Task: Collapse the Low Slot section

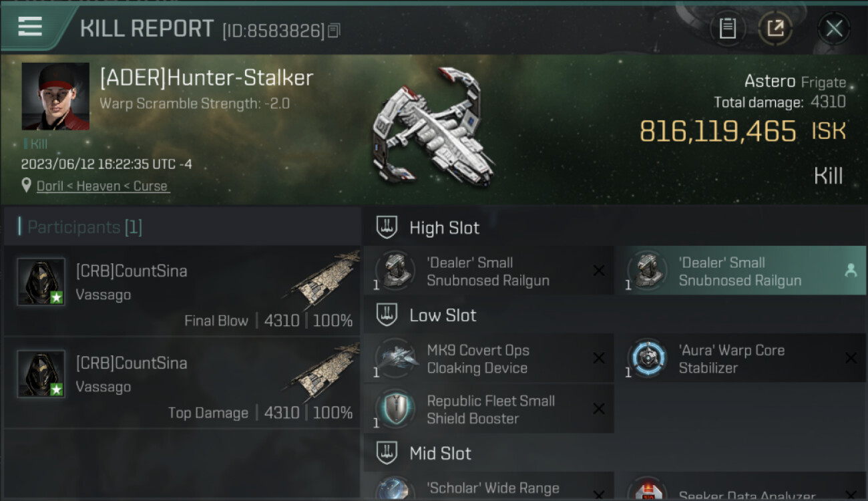Action: (387, 315)
